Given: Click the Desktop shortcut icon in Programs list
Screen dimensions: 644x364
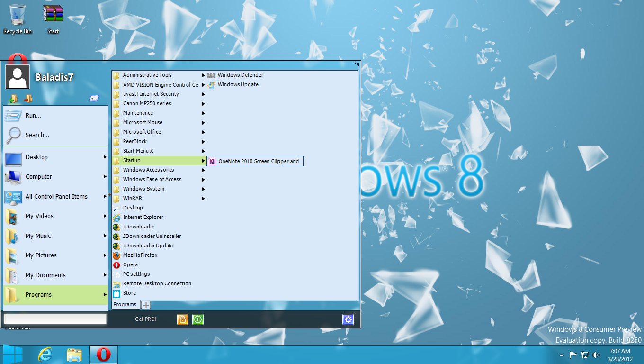Looking at the screenshot, I should click(x=116, y=208).
